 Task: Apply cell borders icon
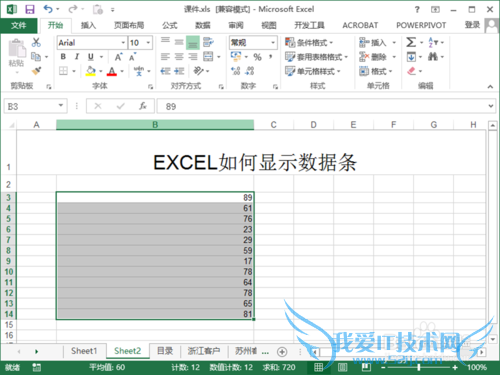click(x=63, y=71)
